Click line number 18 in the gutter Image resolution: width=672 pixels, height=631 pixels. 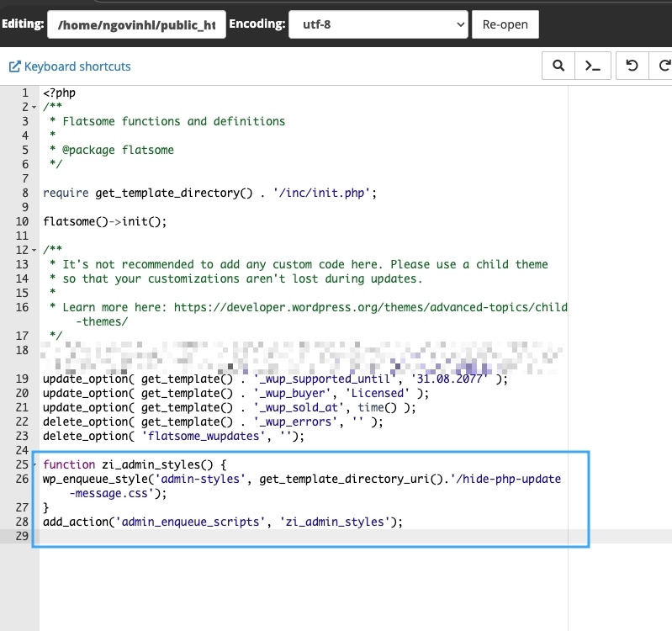(x=22, y=350)
